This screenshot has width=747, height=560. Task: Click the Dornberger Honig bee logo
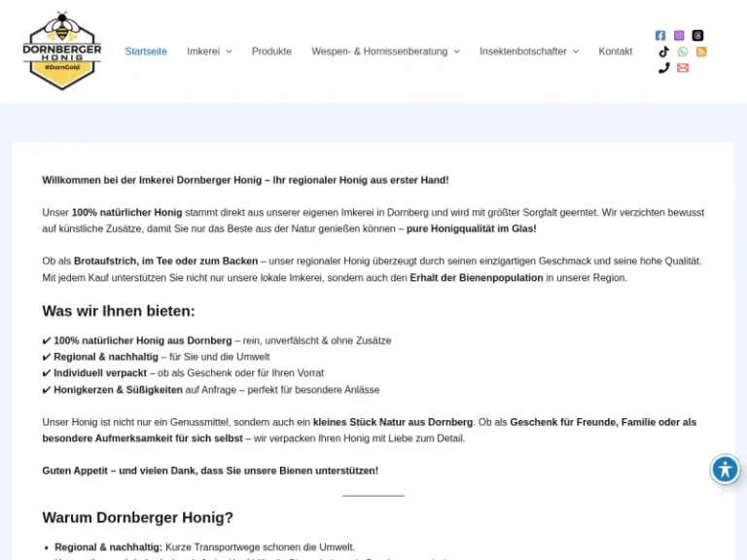(x=62, y=51)
